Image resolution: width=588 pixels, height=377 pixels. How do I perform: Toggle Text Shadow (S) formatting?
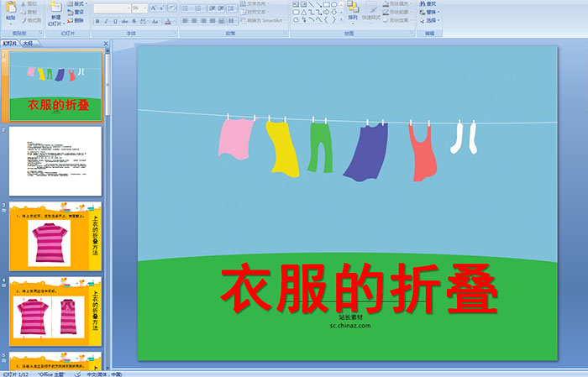[134, 21]
